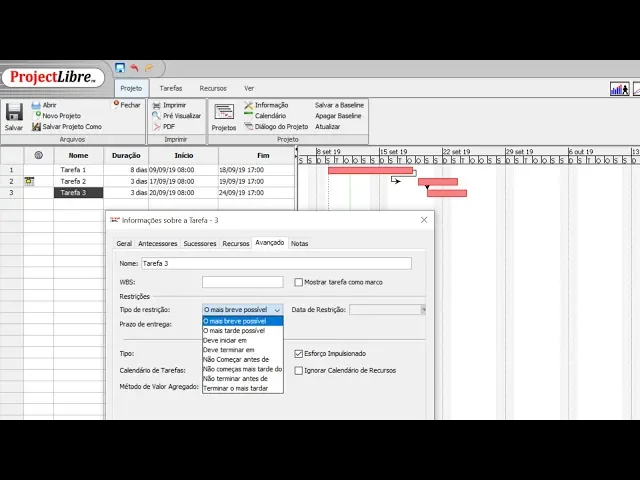Click the resource histogram icon at top right
Image resolution: width=640 pixels, height=480 pixels.
tap(619, 89)
